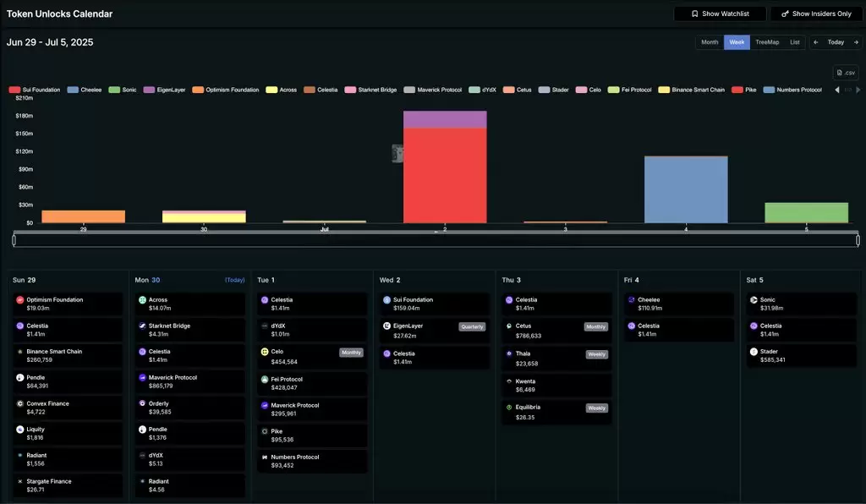The height and width of the screenshot is (504, 866).
Task: Click the Cheelee token icon on Friday
Action: (x=631, y=299)
